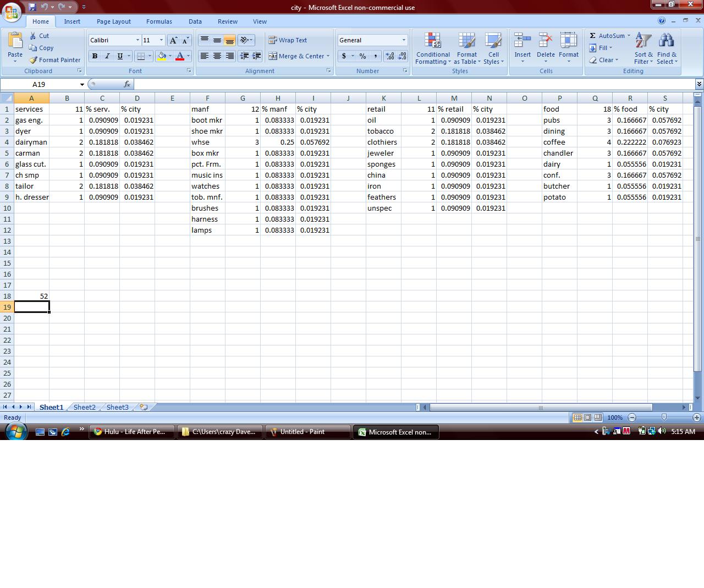The width and height of the screenshot is (704, 588).
Task: Click the Insert Function fx icon
Action: click(x=127, y=84)
